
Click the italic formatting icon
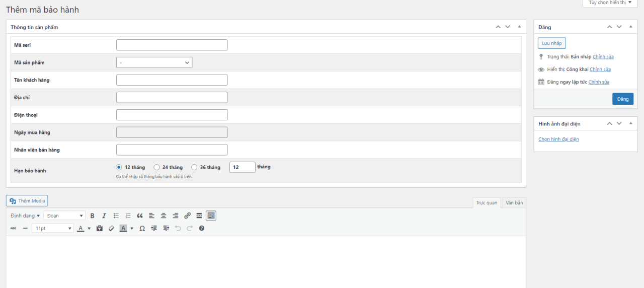[x=104, y=215]
